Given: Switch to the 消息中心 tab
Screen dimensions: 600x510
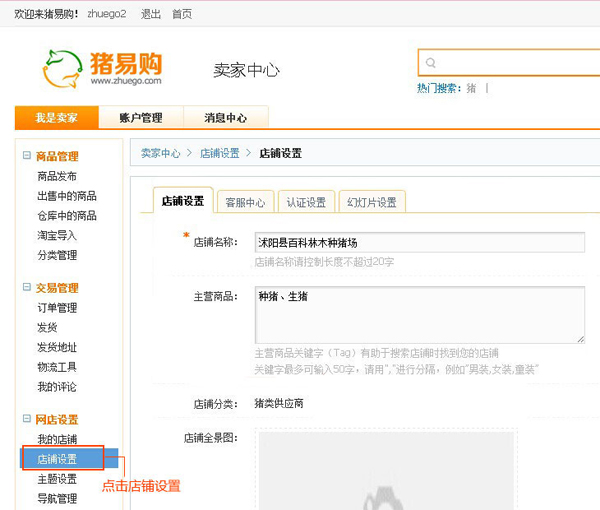Looking at the screenshot, I should (226, 117).
